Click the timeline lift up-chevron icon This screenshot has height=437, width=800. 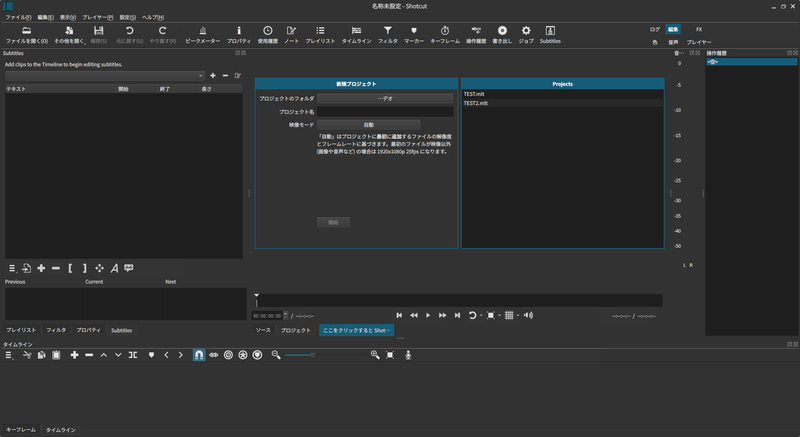tap(104, 355)
